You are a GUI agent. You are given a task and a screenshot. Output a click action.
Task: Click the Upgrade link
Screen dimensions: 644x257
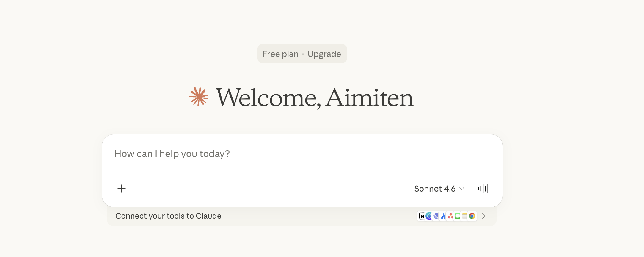click(324, 54)
